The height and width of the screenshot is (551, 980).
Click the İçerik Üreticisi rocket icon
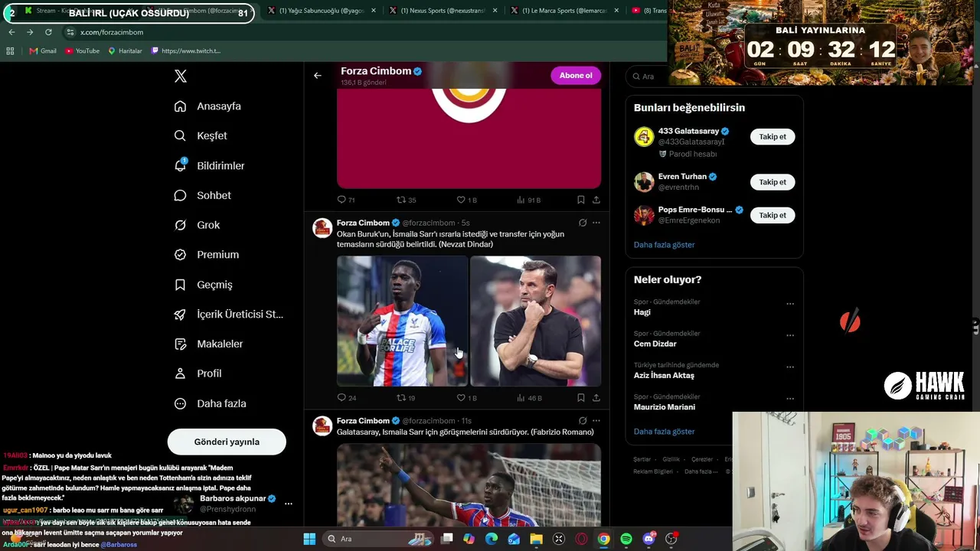(x=180, y=315)
